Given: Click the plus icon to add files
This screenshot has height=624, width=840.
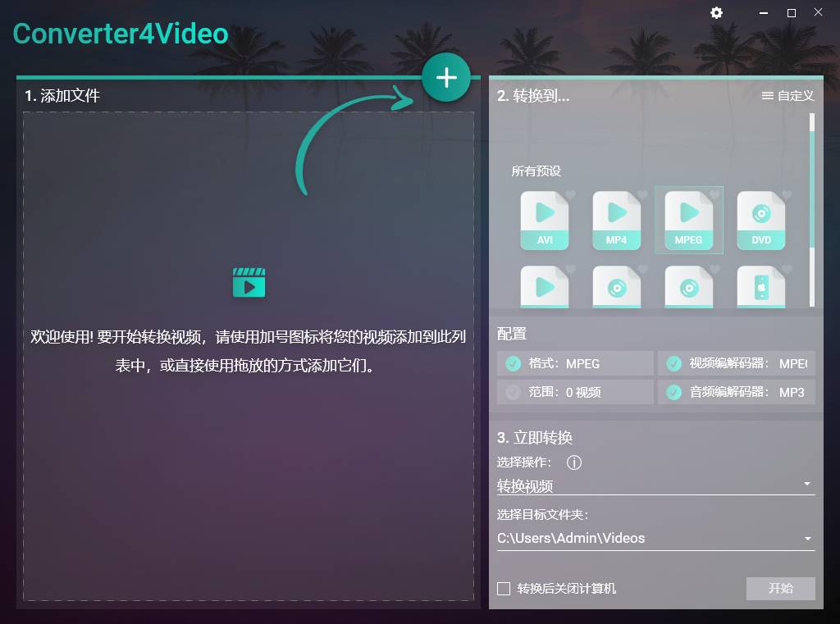Looking at the screenshot, I should 445,76.
